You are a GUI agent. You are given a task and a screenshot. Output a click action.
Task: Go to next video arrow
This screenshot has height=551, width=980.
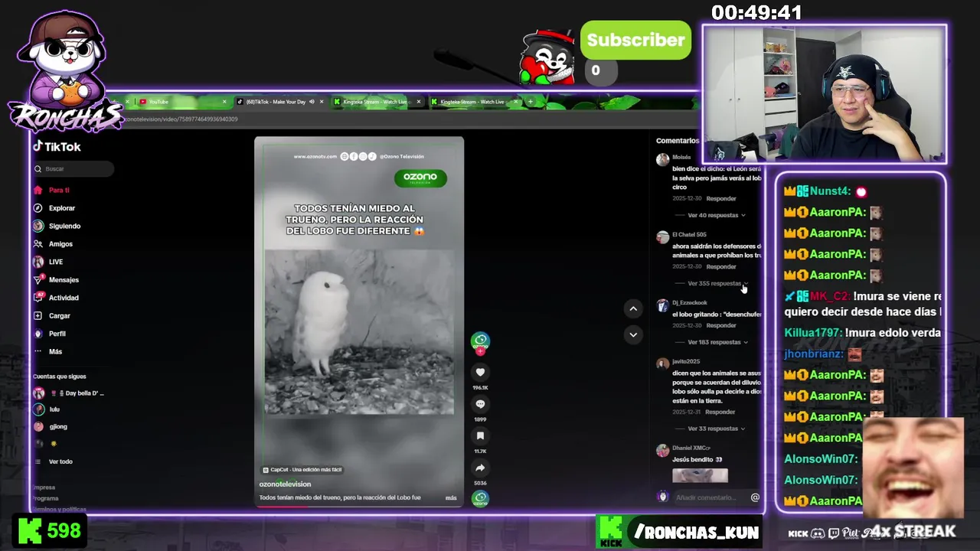[633, 334]
